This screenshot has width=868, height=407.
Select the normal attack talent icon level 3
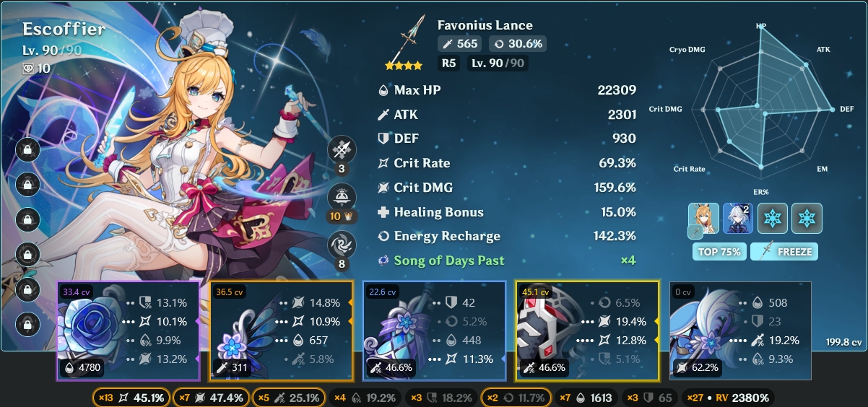click(341, 150)
